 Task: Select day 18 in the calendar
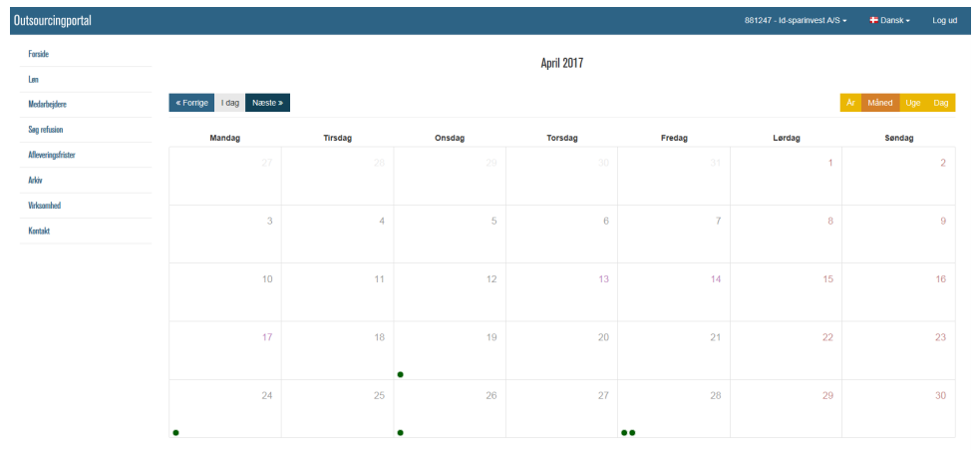380,337
